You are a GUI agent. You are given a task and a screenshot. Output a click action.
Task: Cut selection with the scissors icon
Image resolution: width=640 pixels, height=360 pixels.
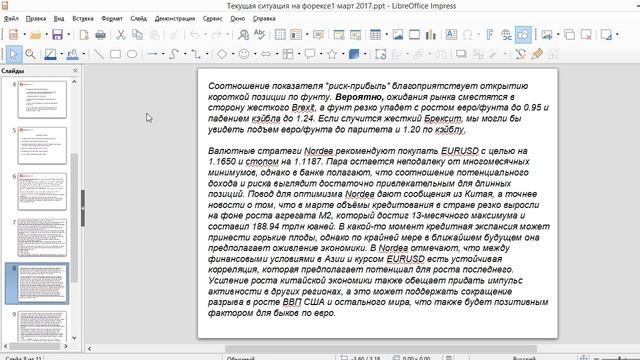(121, 35)
